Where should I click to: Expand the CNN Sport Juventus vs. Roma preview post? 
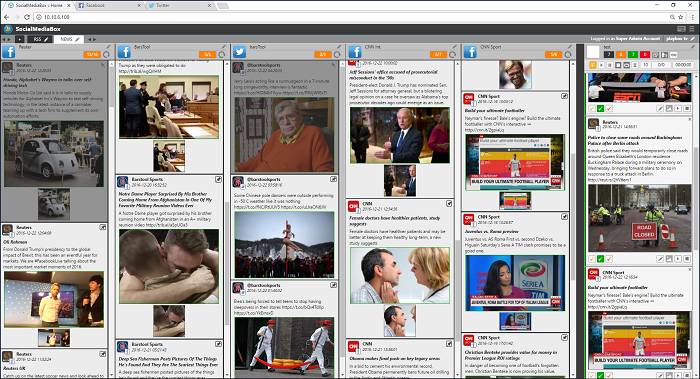(x=564, y=217)
